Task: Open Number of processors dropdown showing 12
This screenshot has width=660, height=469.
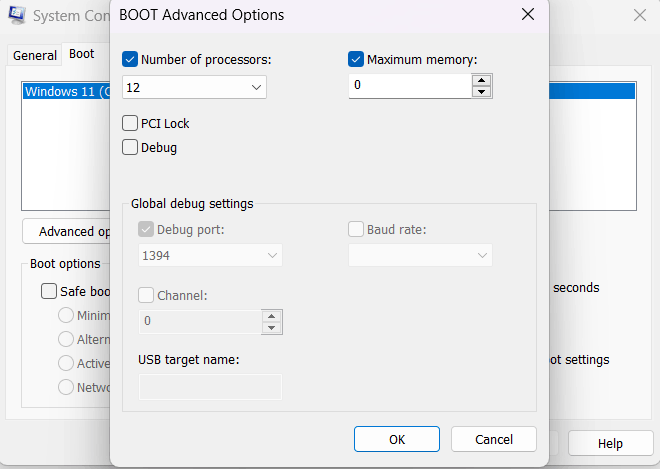Action: point(194,87)
